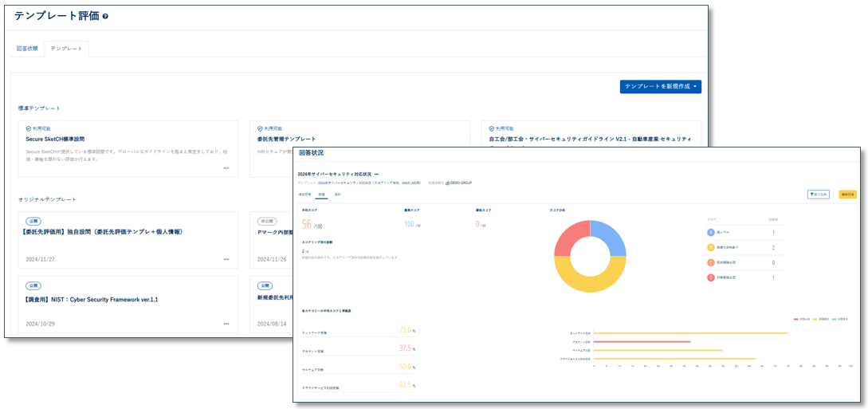Viewport: 868px width, 409px height.
Task: Click average score value 56 /100
Action: [314, 224]
